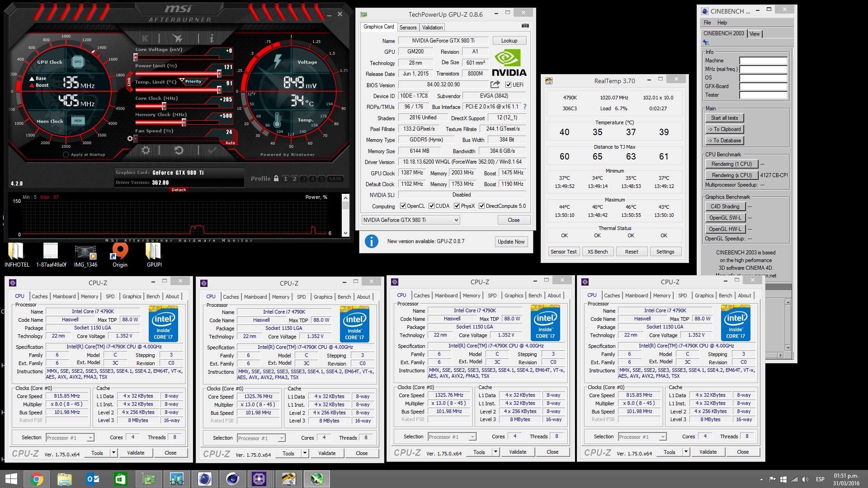Open Processor #1 selection in fourth CPU-Z
This screenshot has height=488, width=868.
coord(642,436)
